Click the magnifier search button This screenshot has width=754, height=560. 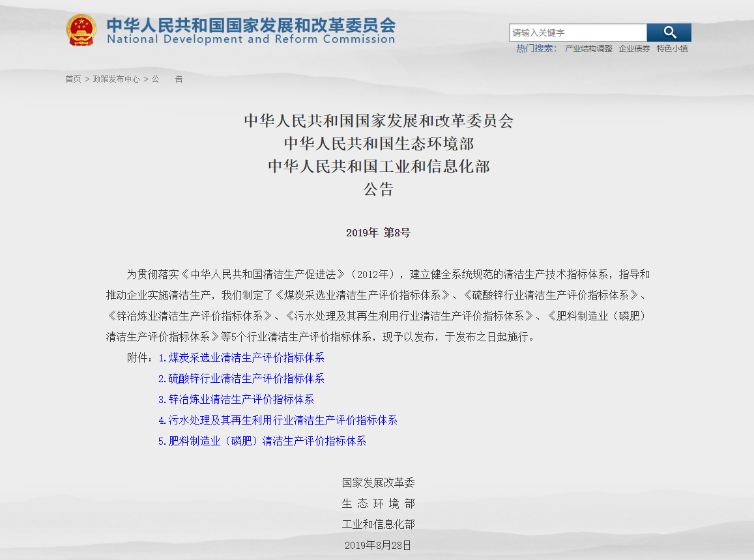[669, 33]
